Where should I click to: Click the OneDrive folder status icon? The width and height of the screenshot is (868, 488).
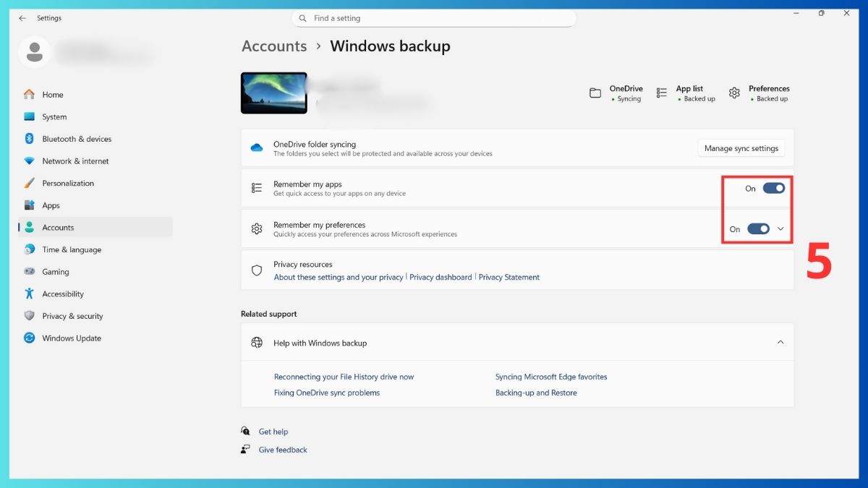(595, 93)
